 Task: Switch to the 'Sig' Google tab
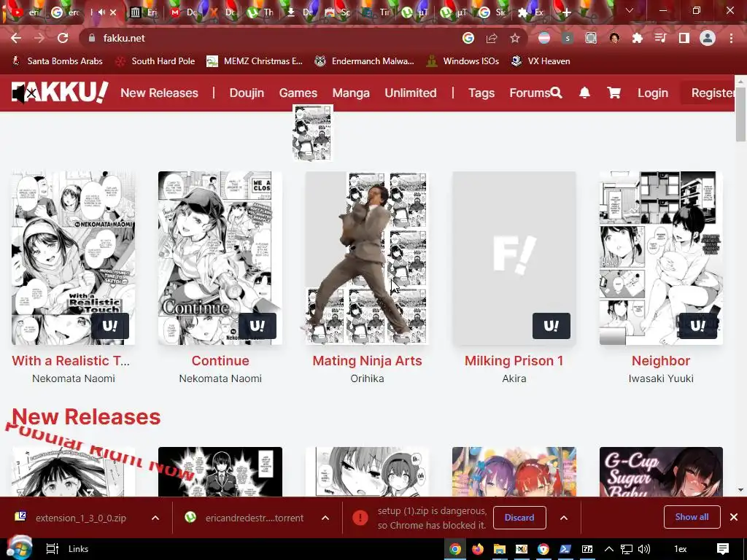[x=492, y=12]
